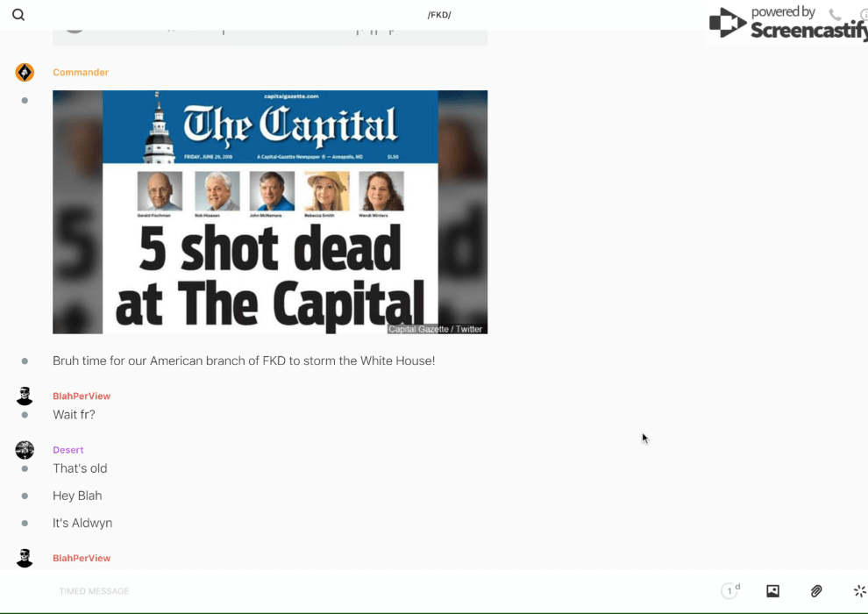This screenshot has width=868, height=614.
Task: Click the Desert username
Action: pyautogui.click(x=68, y=450)
